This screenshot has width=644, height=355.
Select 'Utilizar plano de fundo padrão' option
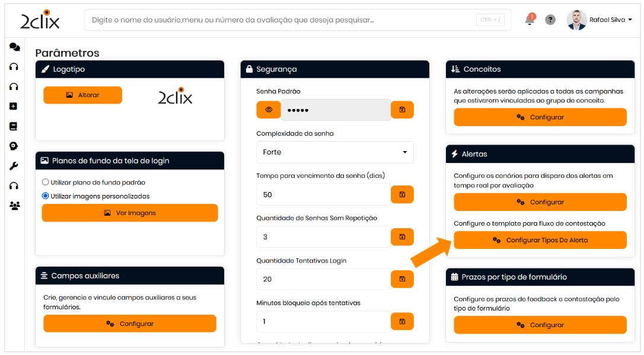[46, 183]
